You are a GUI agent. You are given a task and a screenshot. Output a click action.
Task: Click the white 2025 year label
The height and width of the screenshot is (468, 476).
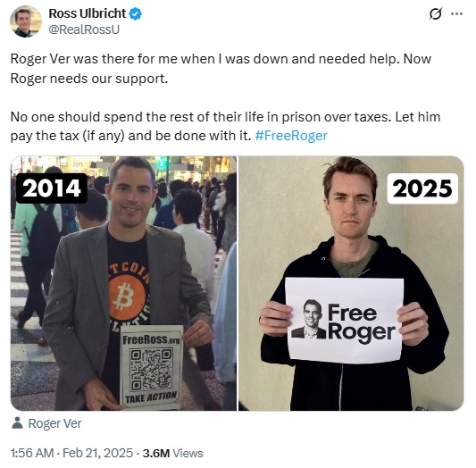422,188
